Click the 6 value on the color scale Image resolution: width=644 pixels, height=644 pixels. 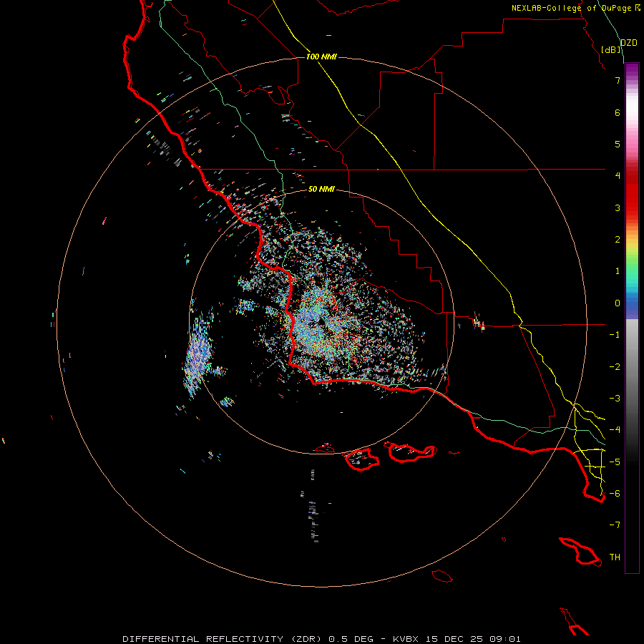[618, 112]
